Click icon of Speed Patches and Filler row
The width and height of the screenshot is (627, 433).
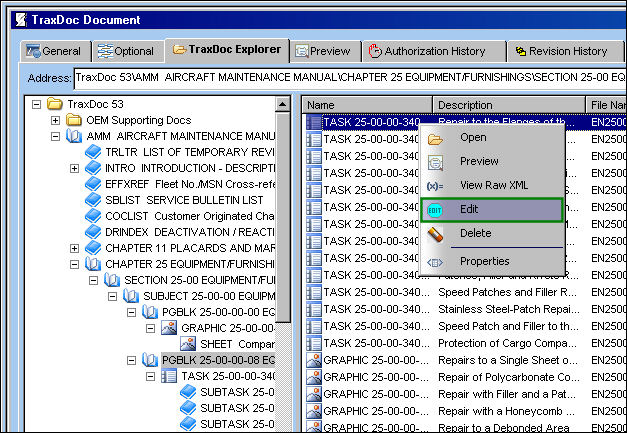tap(314, 292)
